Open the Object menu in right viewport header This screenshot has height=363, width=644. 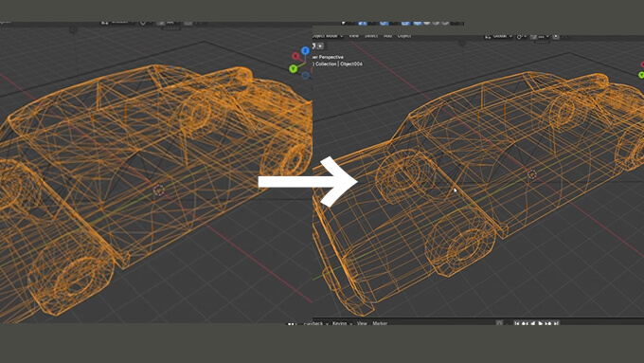(x=404, y=36)
